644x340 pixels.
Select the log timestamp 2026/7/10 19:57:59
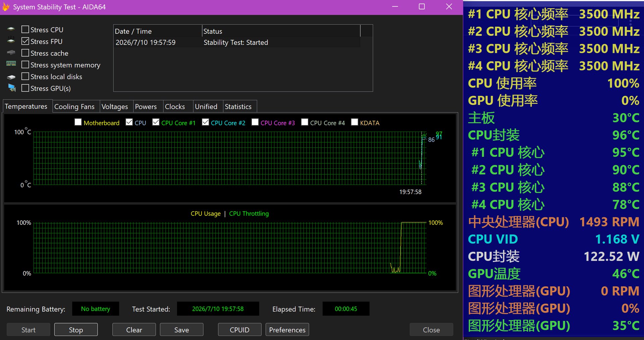(x=146, y=43)
